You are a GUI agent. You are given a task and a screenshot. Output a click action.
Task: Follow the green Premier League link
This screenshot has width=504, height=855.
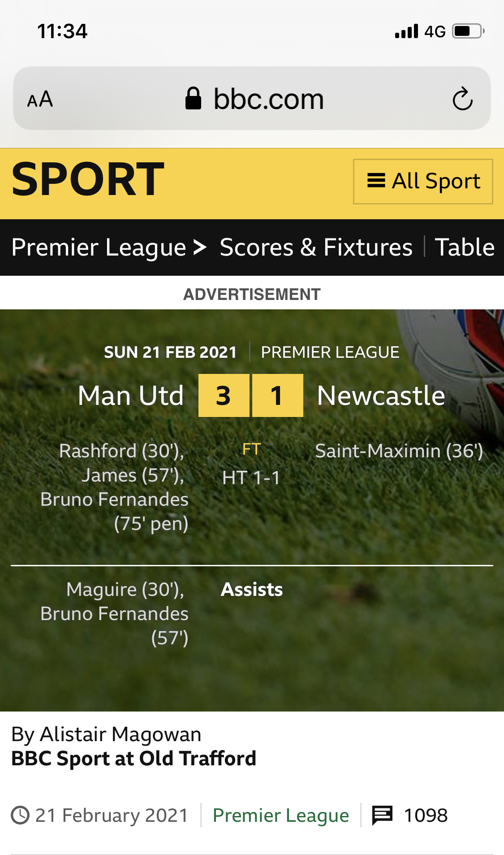(x=281, y=815)
